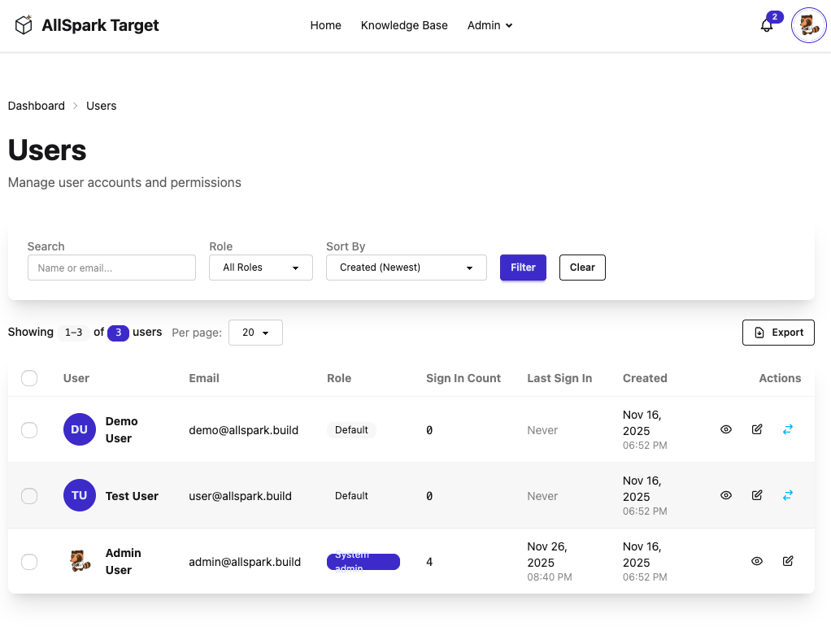Image resolution: width=831 pixels, height=644 pixels.
Task: Go to the Knowledge Base page
Action: tap(404, 25)
